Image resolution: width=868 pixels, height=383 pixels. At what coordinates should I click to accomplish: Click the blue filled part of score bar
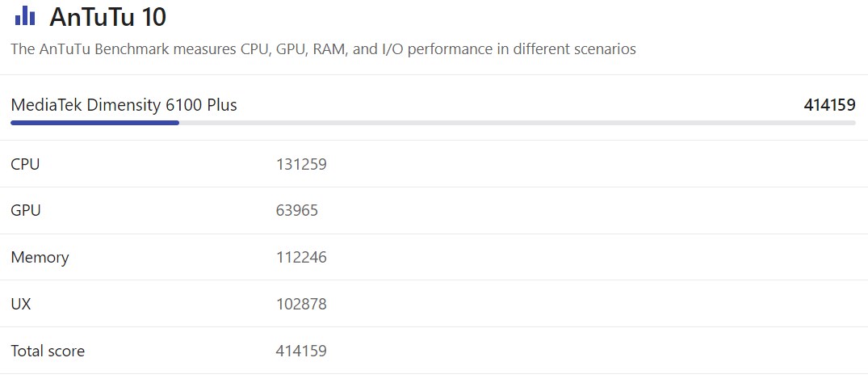tap(94, 123)
